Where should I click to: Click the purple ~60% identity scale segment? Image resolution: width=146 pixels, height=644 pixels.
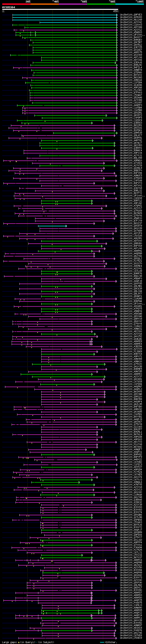pos(73,4)
